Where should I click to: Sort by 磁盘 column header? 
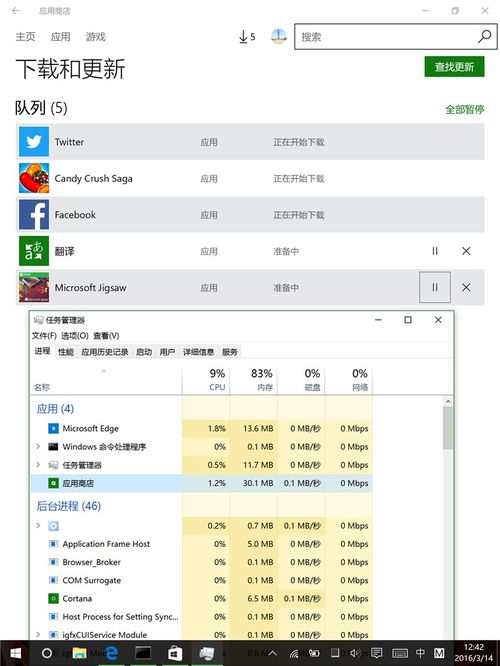point(301,380)
